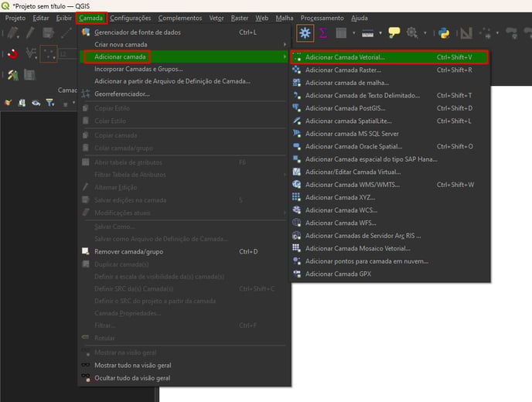Toggle the red magnet snapping icon
The width and height of the screenshot is (532, 402).
click(x=12, y=53)
